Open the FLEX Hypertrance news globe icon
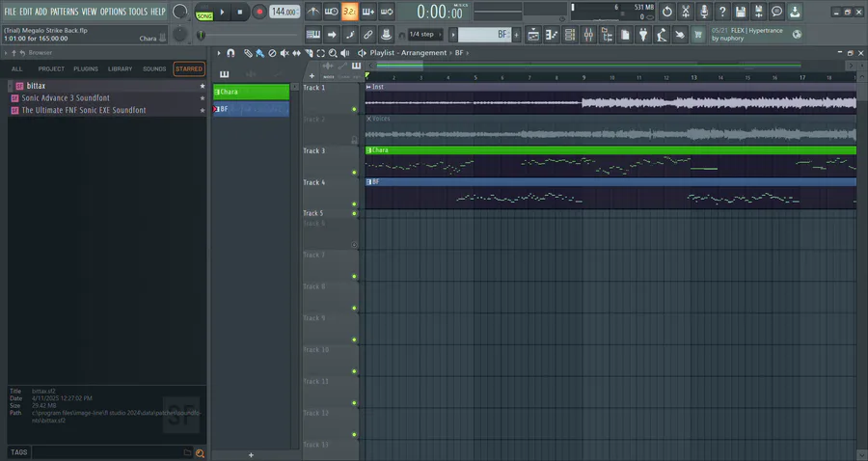This screenshot has height=461, width=868. pos(797,35)
